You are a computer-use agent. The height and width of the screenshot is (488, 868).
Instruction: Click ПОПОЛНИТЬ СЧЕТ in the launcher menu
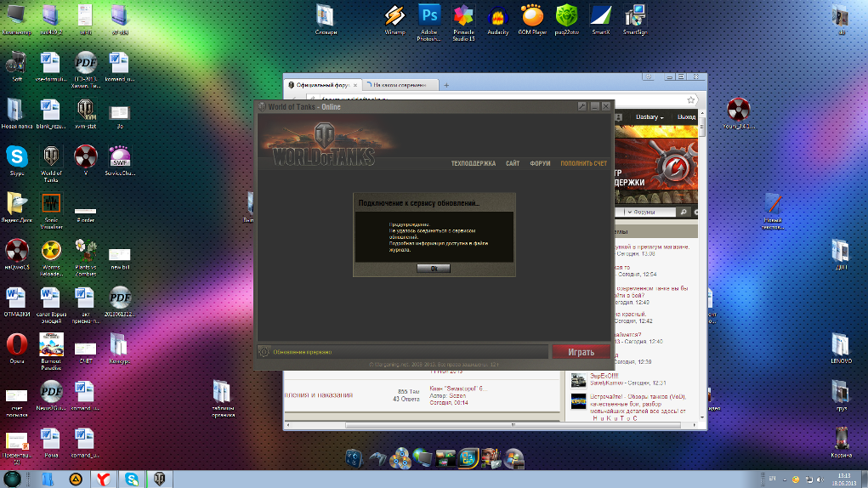[x=583, y=163]
